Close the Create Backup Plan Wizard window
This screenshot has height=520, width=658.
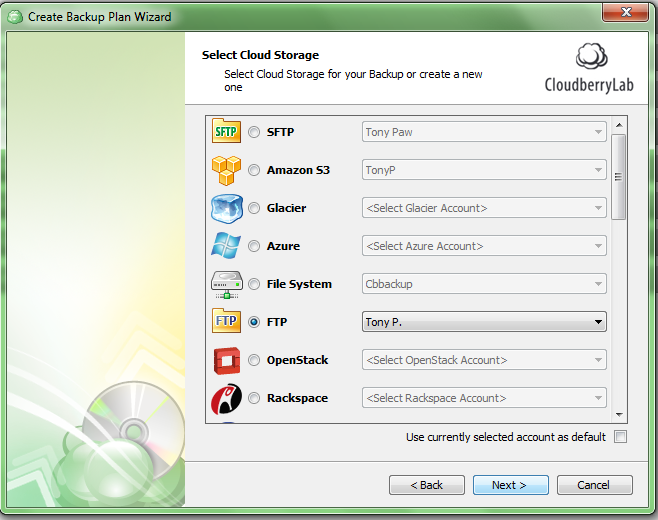(x=625, y=12)
